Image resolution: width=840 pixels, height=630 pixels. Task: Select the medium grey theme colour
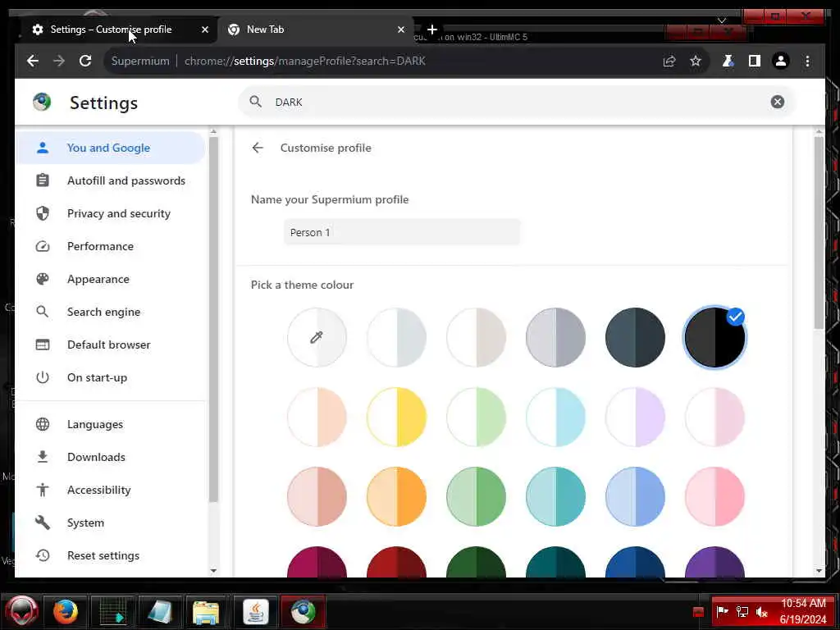pos(555,337)
